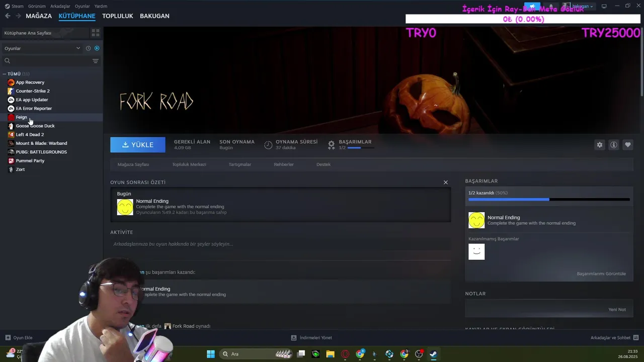644x362 pixels.
Task: Open the game settings gear
Action: (x=599, y=145)
